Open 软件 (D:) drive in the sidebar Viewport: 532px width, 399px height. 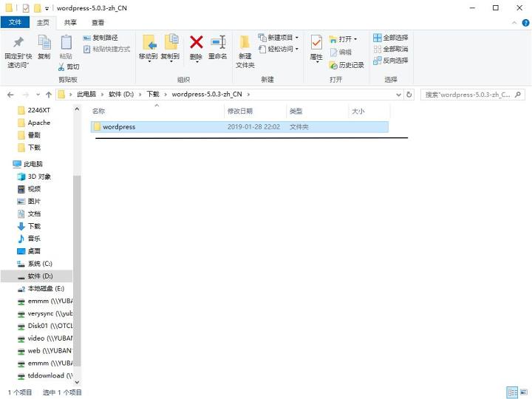37,276
